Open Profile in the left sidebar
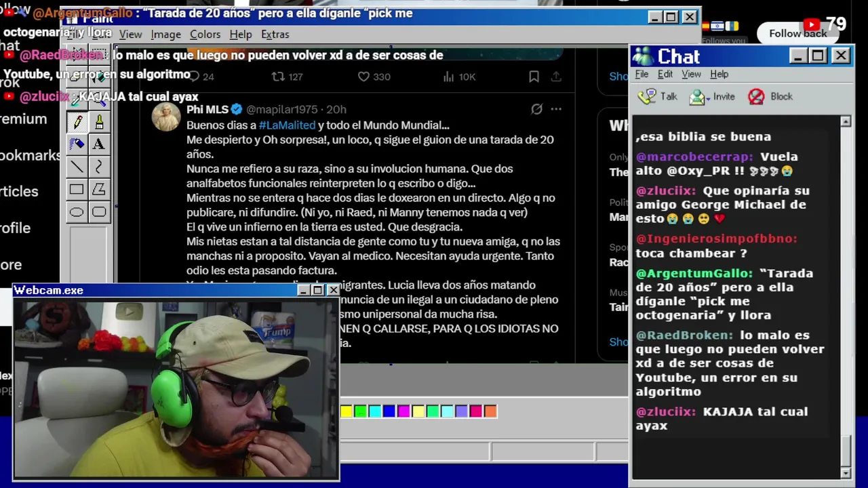This screenshot has height=488, width=868. (x=15, y=228)
